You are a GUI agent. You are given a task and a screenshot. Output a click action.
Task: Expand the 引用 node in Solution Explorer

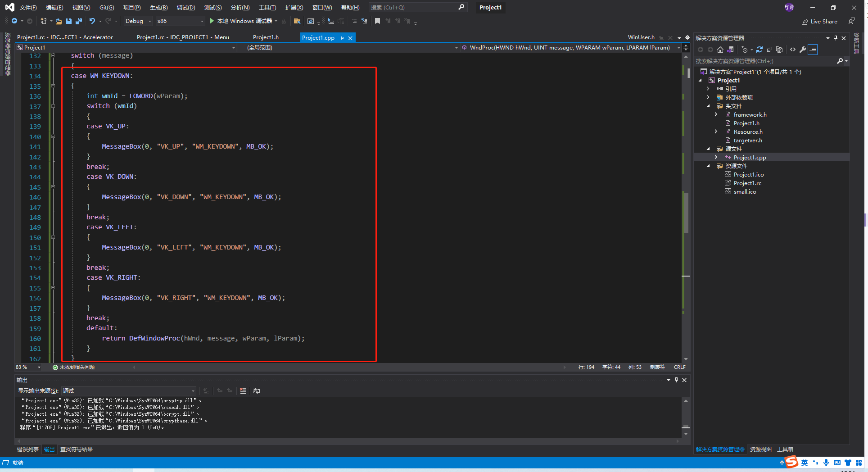pos(708,89)
